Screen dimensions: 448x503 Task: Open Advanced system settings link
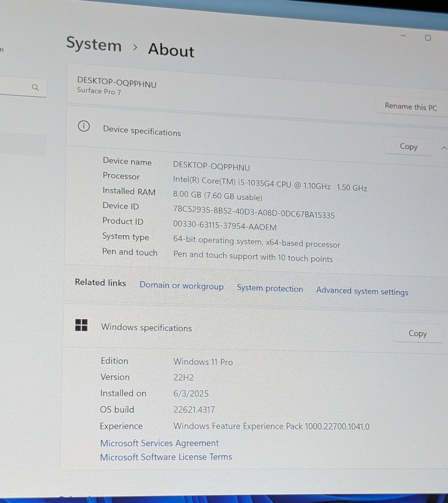pyautogui.click(x=362, y=291)
